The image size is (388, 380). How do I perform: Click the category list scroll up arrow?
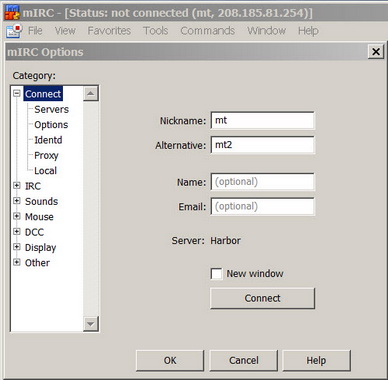click(91, 93)
